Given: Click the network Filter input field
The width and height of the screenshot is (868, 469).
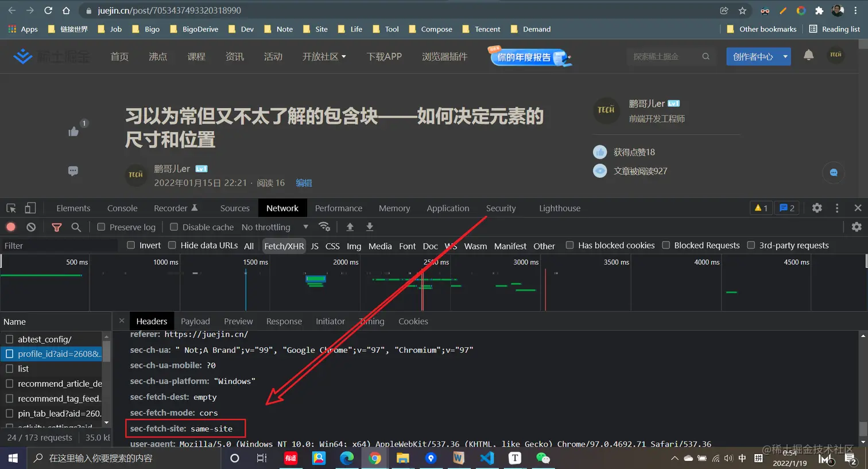Looking at the screenshot, I should (x=59, y=246).
